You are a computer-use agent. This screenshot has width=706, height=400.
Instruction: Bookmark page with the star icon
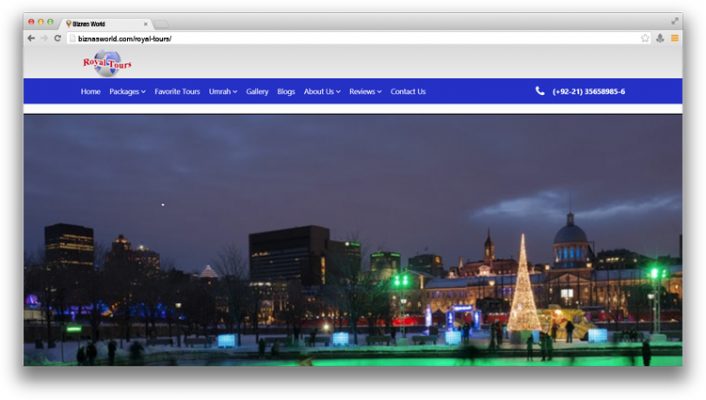pos(645,38)
